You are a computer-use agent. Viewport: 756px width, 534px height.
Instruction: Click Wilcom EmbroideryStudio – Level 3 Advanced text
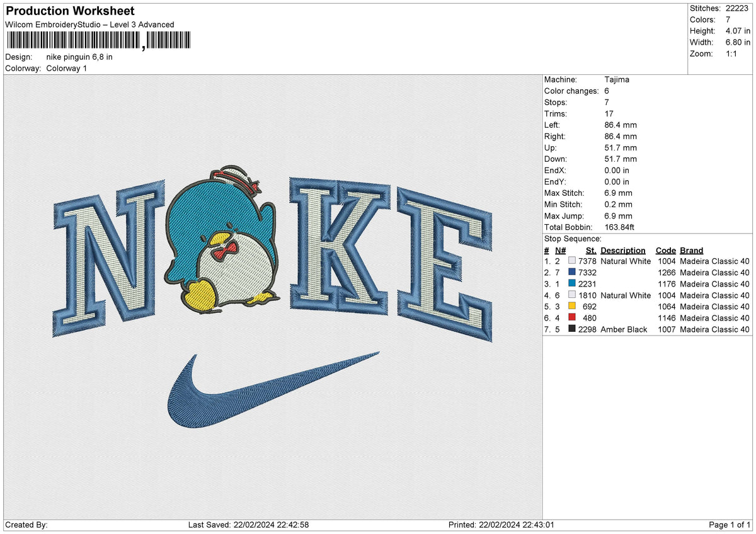tap(89, 25)
